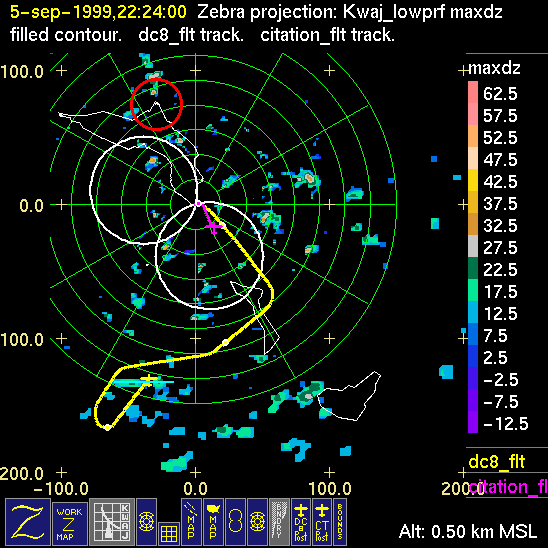Click the small grid overlay icon
The width and height of the screenshot is (548, 548).
pos(169,534)
